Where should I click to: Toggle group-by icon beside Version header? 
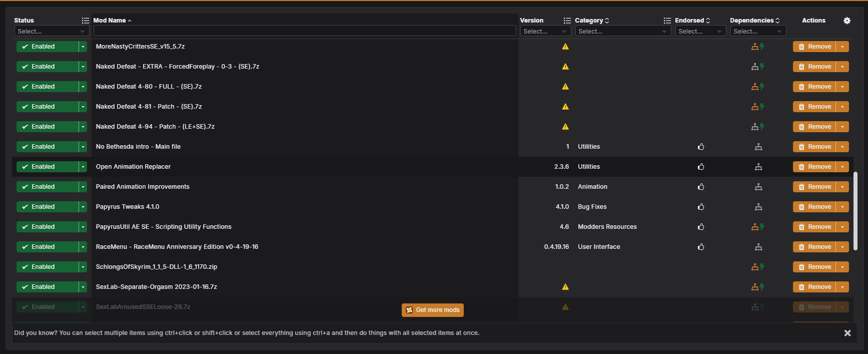567,21
